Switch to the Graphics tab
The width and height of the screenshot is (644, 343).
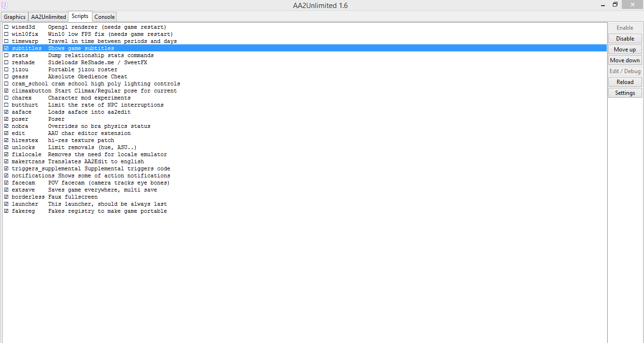(x=15, y=17)
